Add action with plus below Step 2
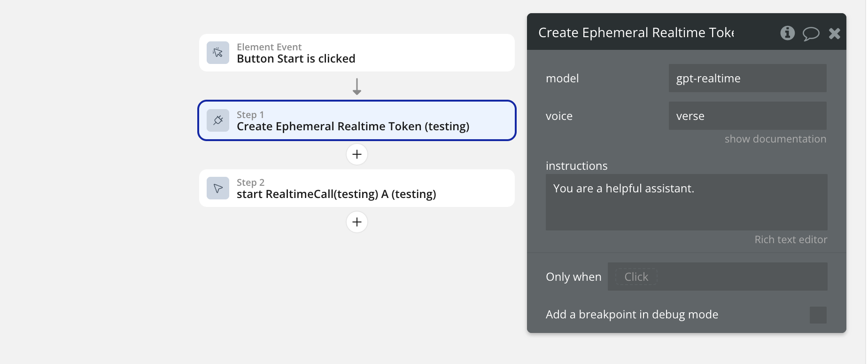This screenshot has width=868, height=364. 357,222
